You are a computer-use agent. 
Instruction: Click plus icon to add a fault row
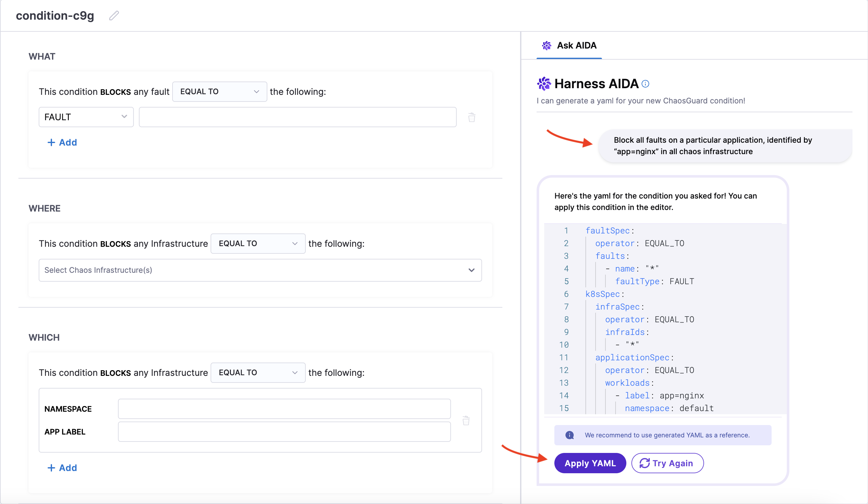tap(51, 142)
